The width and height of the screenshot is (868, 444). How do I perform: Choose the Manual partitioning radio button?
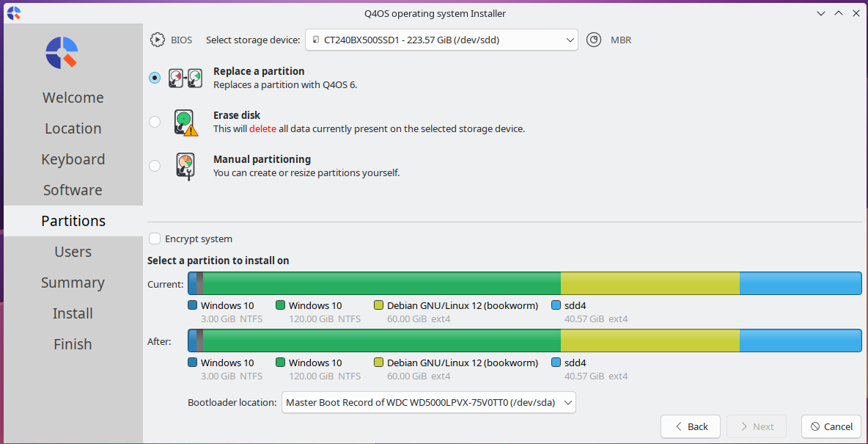pyautogui.click(x=155, y=166)
